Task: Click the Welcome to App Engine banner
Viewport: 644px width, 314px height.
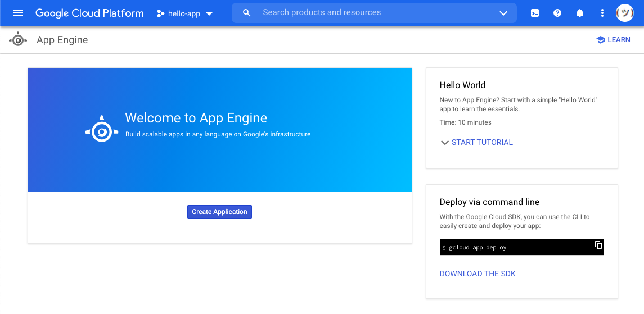Action: pos(220,130)
